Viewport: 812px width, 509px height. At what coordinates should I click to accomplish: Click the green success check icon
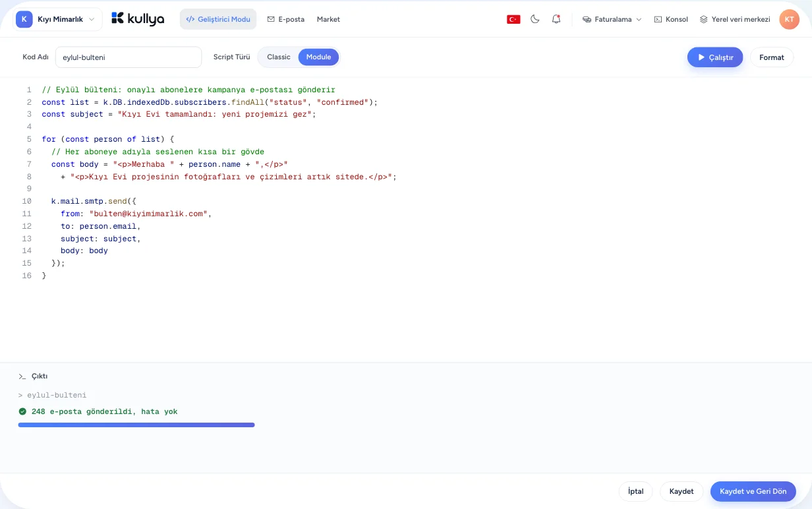(22, 411)
